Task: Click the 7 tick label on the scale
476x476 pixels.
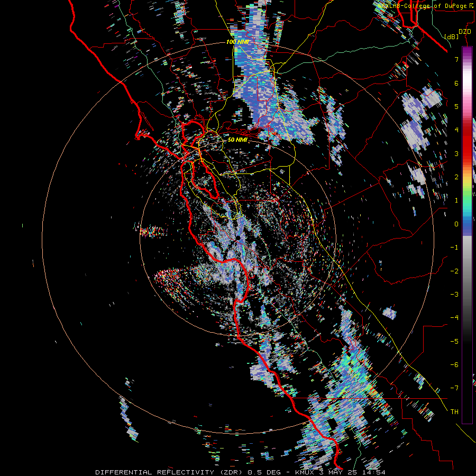Action: [x=456, y=59]
